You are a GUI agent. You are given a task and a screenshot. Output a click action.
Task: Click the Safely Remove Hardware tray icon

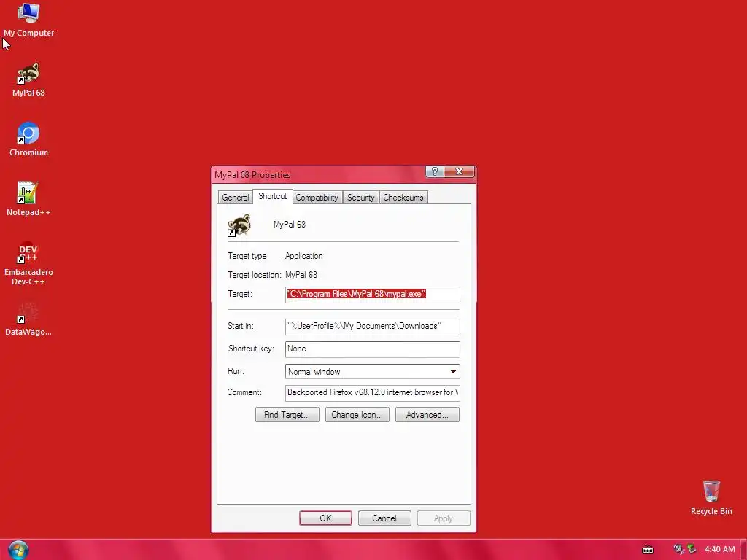click(692, 550)
